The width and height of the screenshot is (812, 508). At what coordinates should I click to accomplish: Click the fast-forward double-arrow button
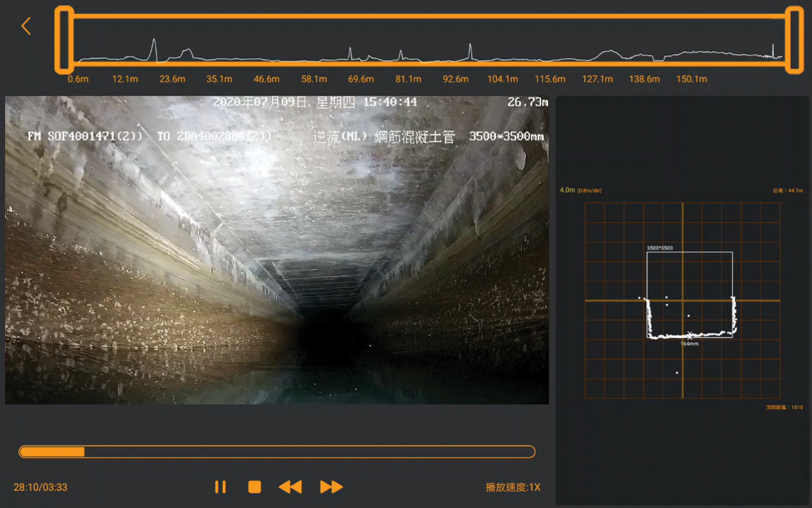pyautogui.click(x=331, y=487)
